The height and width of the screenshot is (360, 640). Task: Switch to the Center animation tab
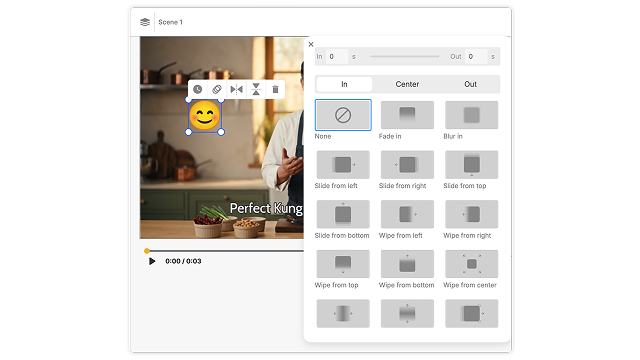(407, 84)
